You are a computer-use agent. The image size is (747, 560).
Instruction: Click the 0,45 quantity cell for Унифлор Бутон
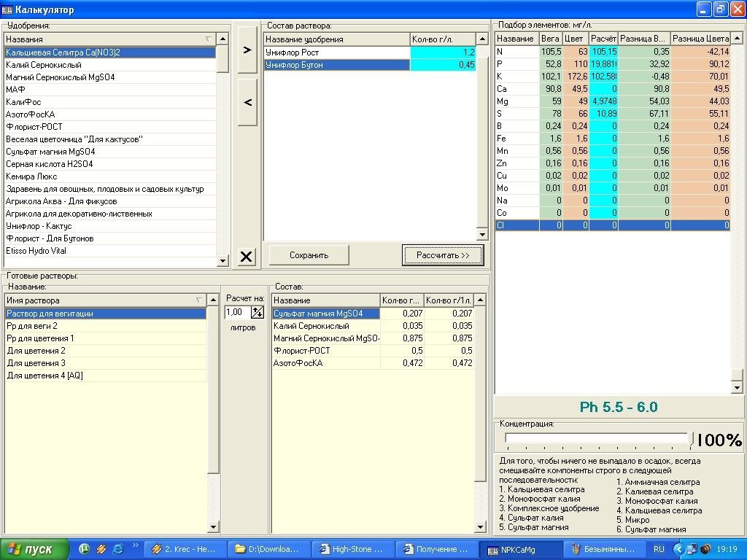tap(443, 65)
